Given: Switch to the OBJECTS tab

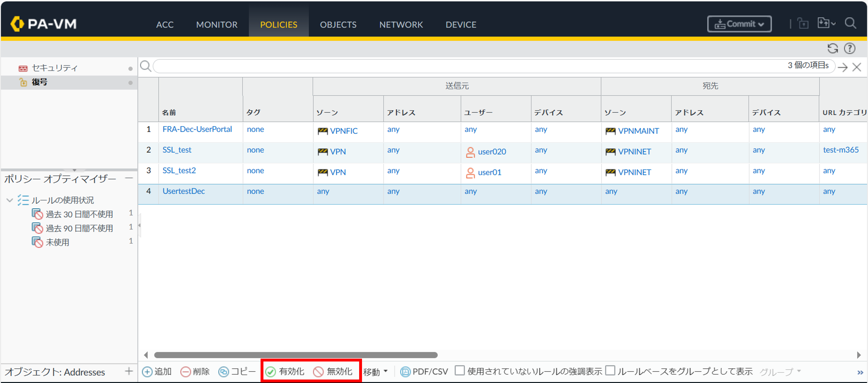Looking at the screenshot, I should point(338,25).
